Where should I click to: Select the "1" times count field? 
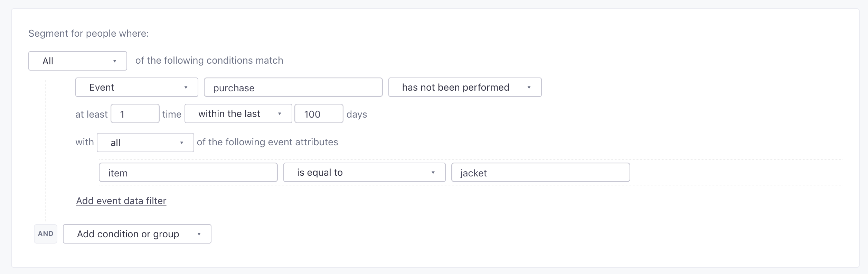pos(135,113)
